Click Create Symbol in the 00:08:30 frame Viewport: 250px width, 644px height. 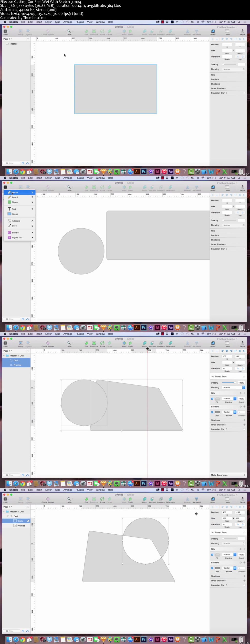pyautogui.click(x=48, y=343)
